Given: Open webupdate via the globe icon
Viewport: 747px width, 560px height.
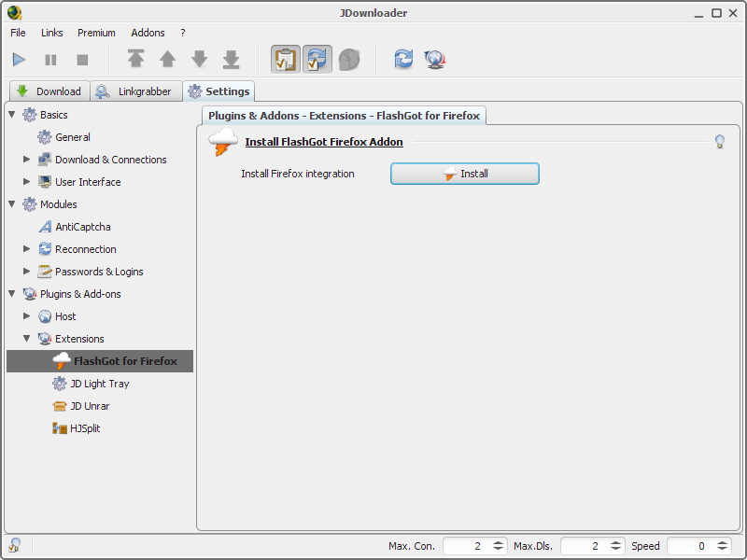Looking at the screenshot, I should (434, 59).
